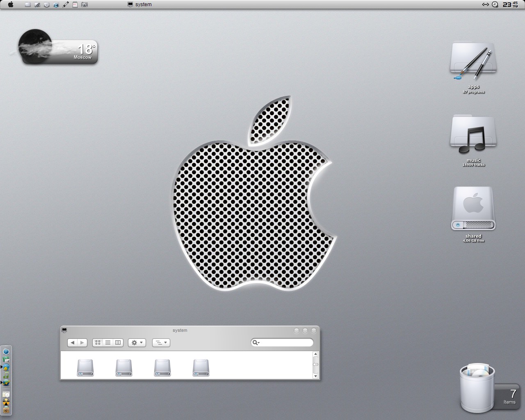The image size is (525, 420).
Task: Open the shared drive on the desktop
Action: [474, 208]
